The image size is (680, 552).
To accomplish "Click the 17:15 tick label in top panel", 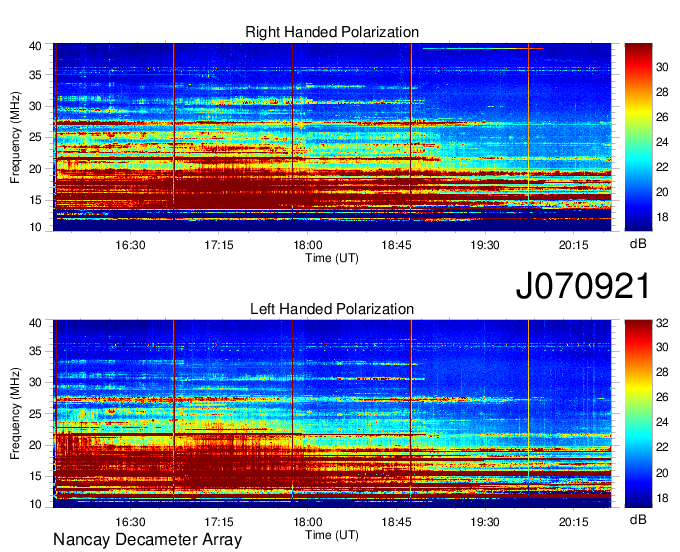I will click(x=219, y=245).
